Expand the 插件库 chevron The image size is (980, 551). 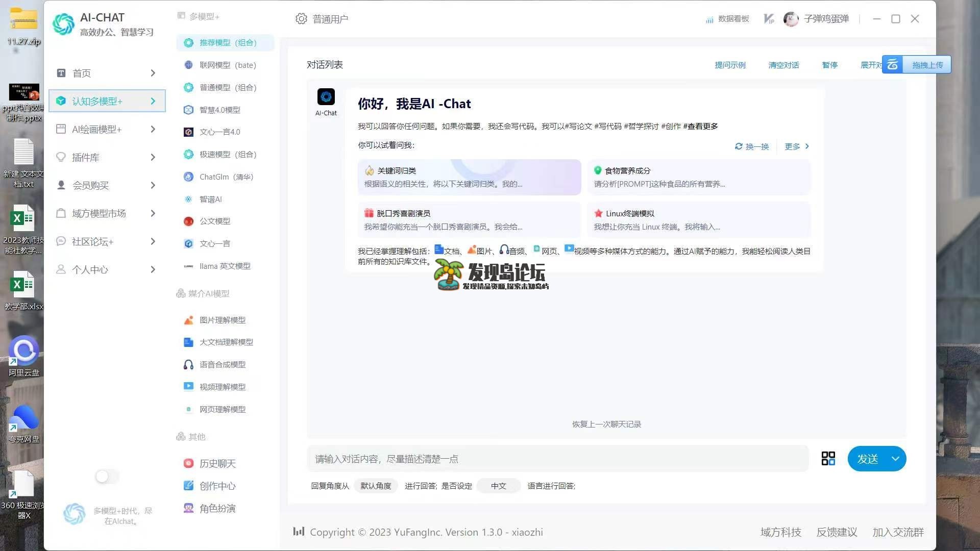click(153, 157)
